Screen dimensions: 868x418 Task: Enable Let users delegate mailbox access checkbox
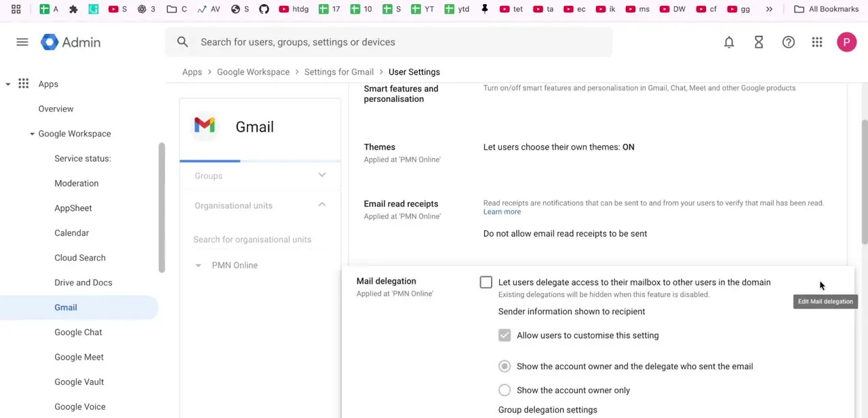point(486,282)
